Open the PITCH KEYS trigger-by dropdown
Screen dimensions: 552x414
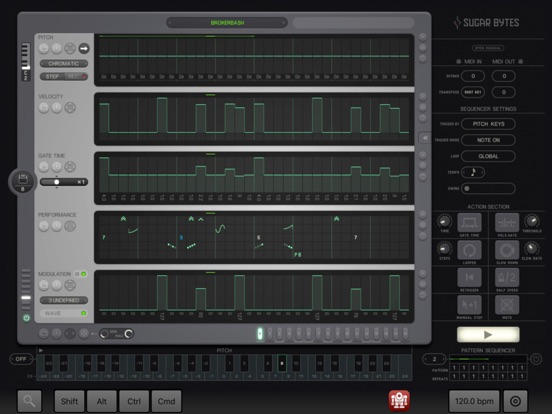tap(488, 124)
